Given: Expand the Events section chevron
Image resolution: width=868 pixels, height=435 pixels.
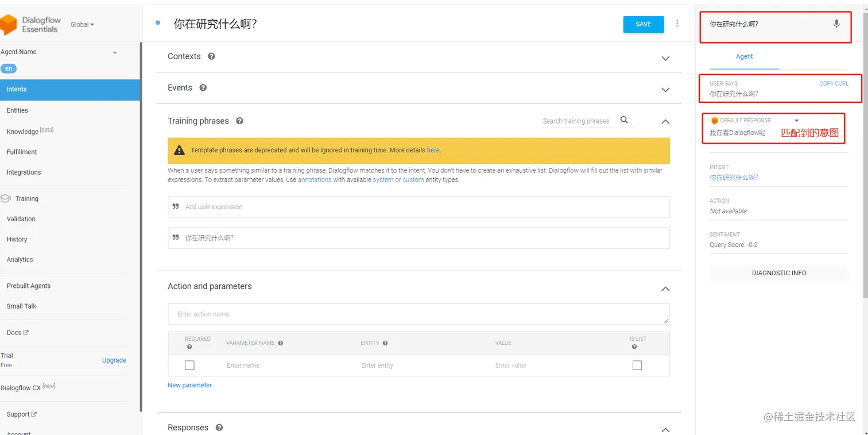Looking at the screenshot, I should pyautogui.click(x=665, y=90).
